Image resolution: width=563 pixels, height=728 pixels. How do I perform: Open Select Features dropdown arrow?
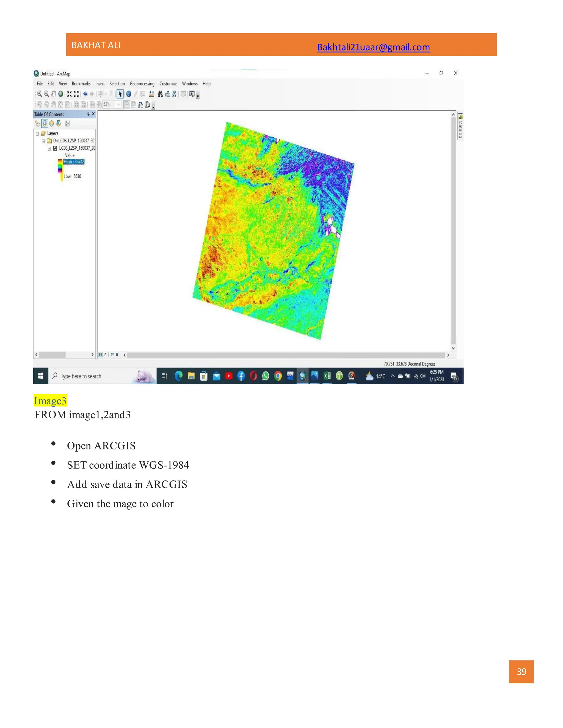(106, 94)
